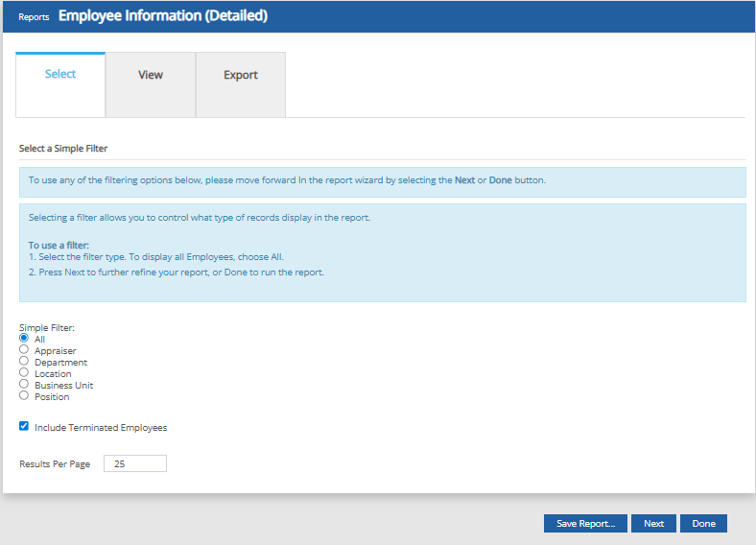The width and height of the screenshot is (756, 545).
Task: Switch to the View tab
Action: 151,75
